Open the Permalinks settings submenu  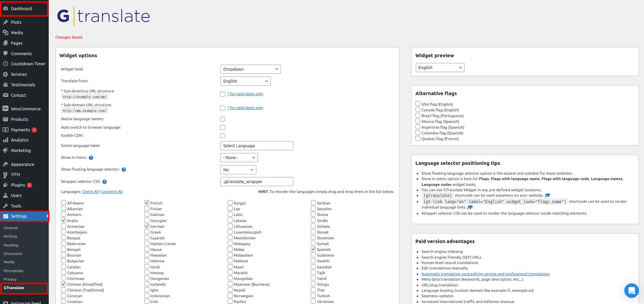[14, 271]
